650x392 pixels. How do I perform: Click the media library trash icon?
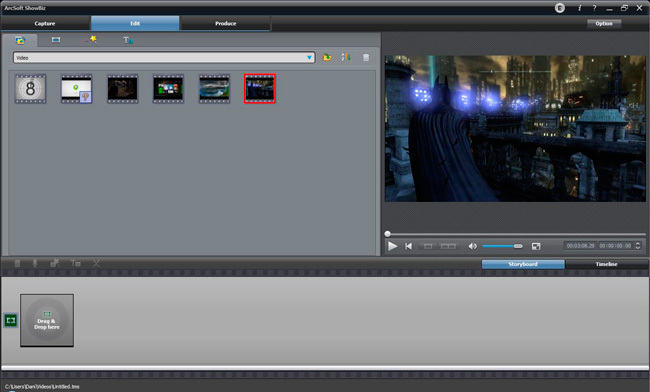tap(366, 58)
